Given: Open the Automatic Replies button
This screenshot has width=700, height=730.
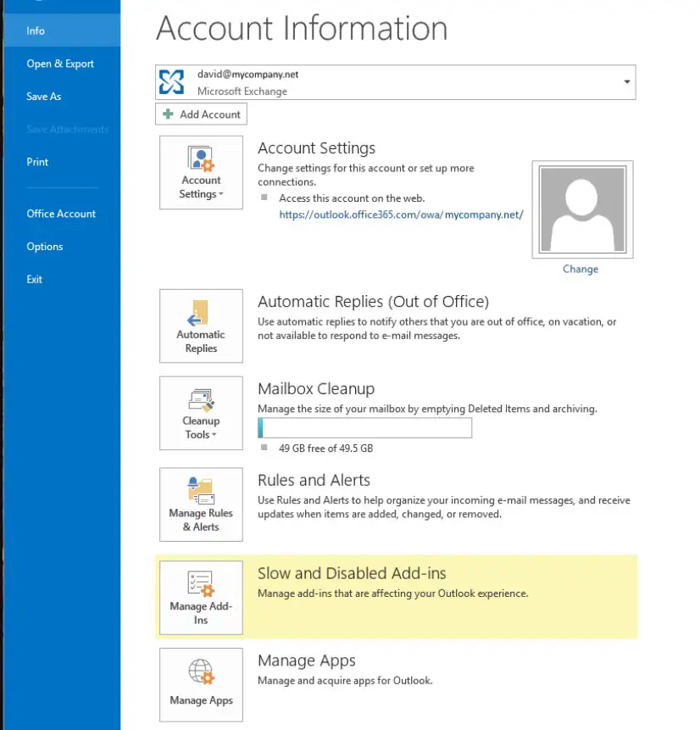Looking at the screenshot, I should [201, 326].
